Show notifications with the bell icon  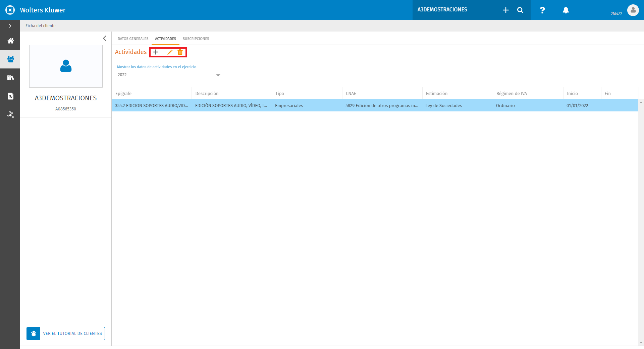[x=566, y=10]
